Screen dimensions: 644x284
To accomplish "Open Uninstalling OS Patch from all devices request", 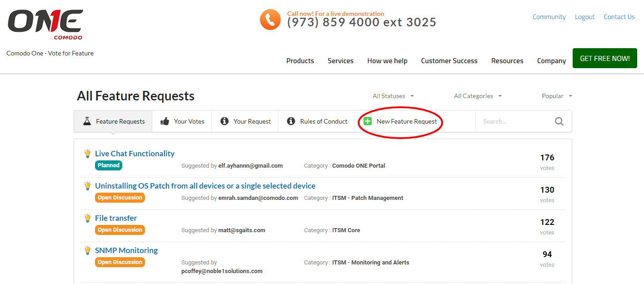I will (x=205, y=186).
